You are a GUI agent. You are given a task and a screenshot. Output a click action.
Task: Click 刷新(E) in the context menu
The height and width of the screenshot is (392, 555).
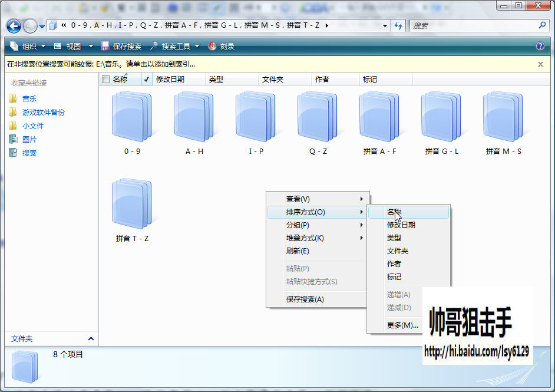[298, 251]
